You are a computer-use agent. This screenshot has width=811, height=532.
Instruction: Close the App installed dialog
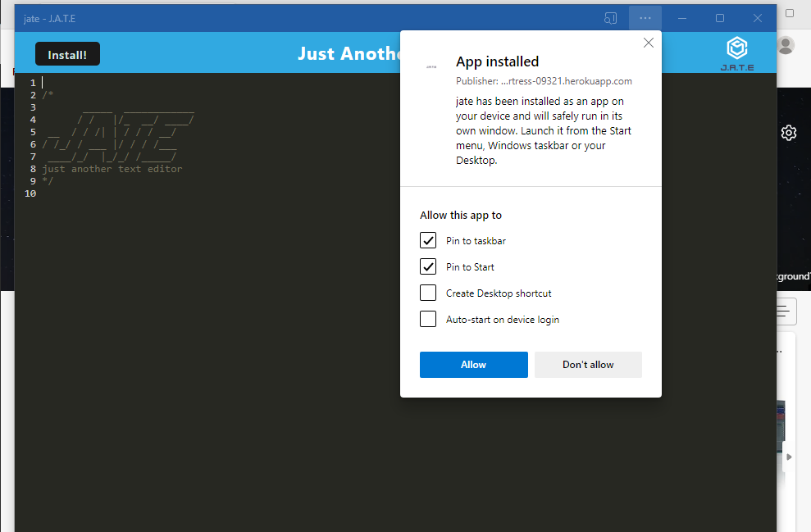point(648,42)
